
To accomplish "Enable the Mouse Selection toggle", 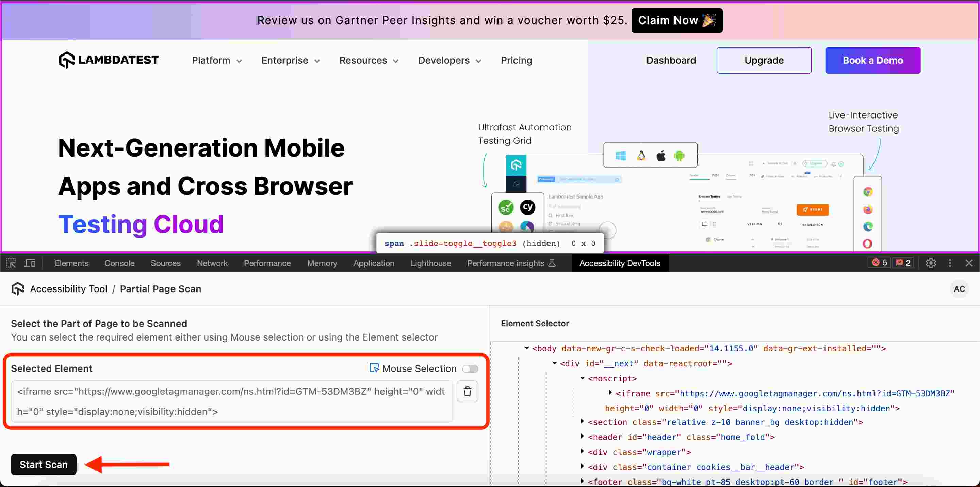I will click(x=470, y=368).
